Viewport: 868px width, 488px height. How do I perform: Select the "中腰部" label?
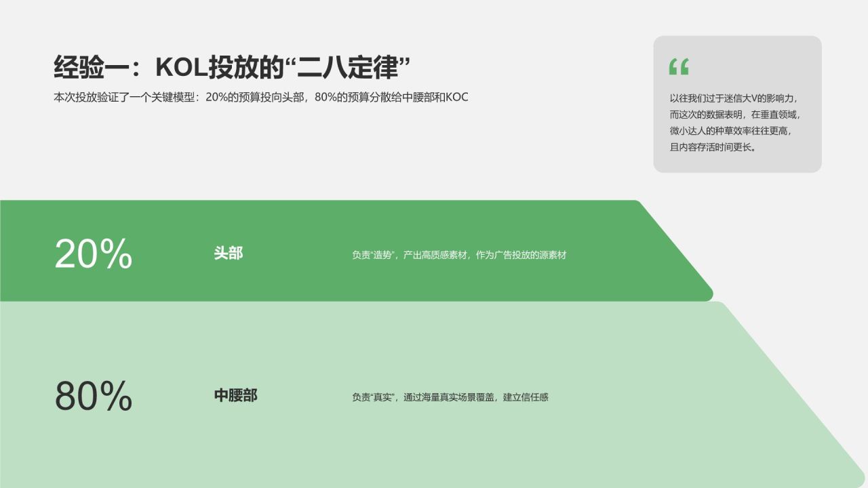point(236,396)
